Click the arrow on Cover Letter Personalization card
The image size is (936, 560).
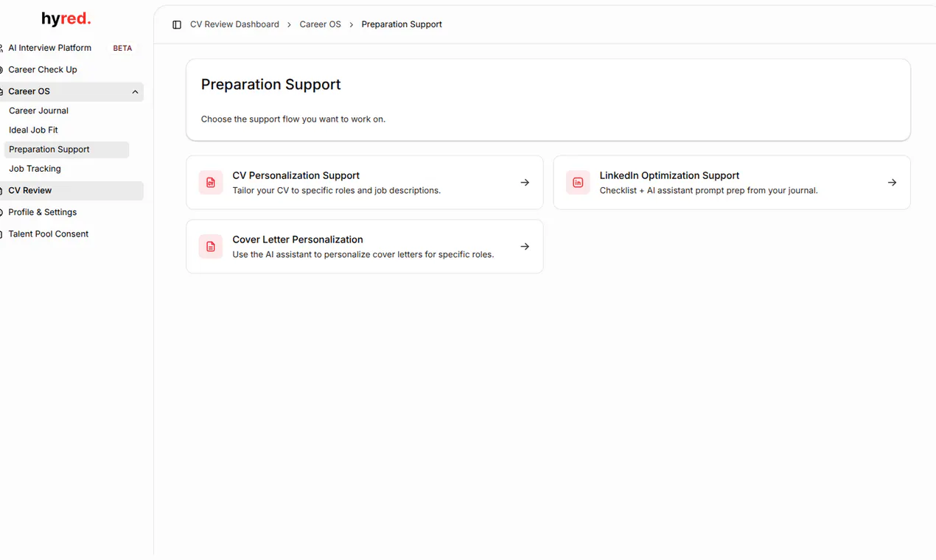pyautogui.click(x=525, y=247)
